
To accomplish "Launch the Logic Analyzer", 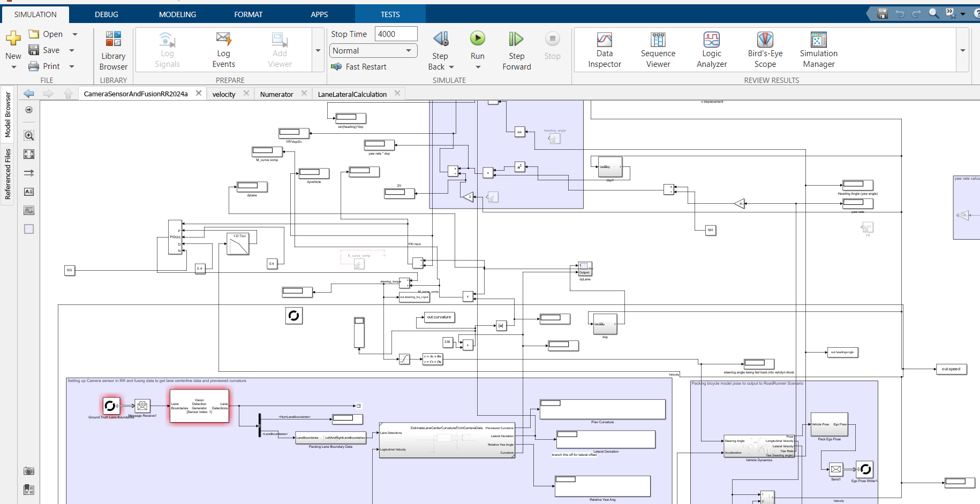I will [x=712, y=50].
